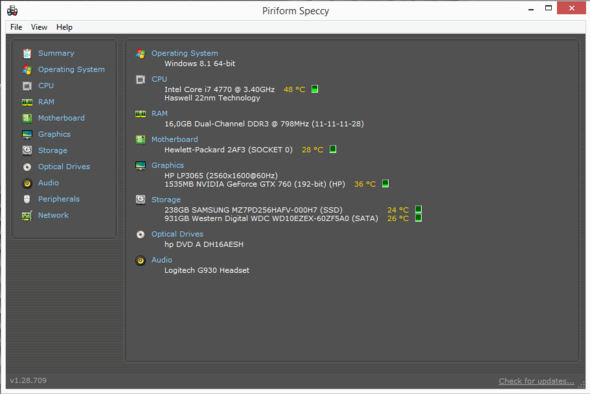Open Graphics section from sidebar
590x394 pixels.
pyautogui.click(x=54, y=134)
